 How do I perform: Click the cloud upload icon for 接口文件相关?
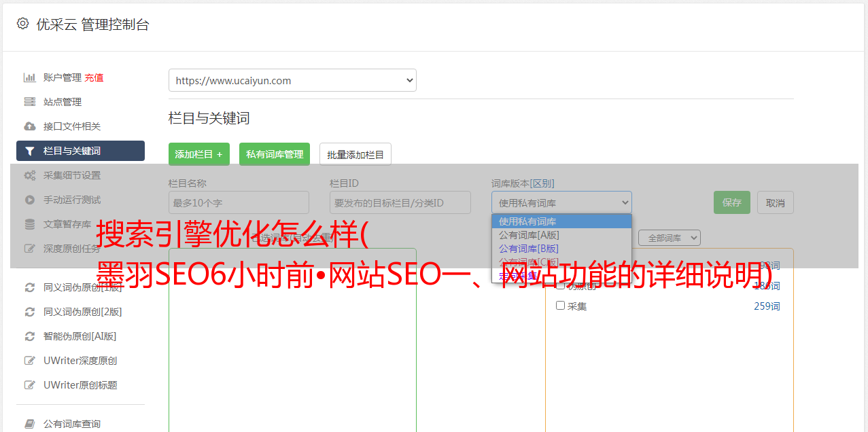(x=30, y=126)
